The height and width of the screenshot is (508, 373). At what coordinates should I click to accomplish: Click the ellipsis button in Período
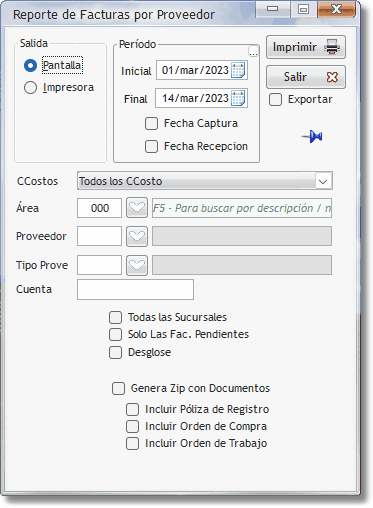pyautogui.click(x=253, y=51)
